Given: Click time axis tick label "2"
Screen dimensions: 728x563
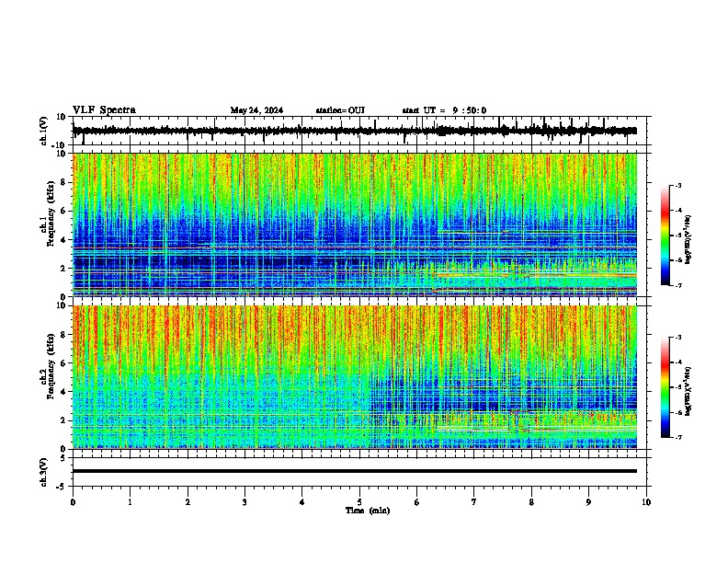Looking at the screenshot, I should point(188,502).
